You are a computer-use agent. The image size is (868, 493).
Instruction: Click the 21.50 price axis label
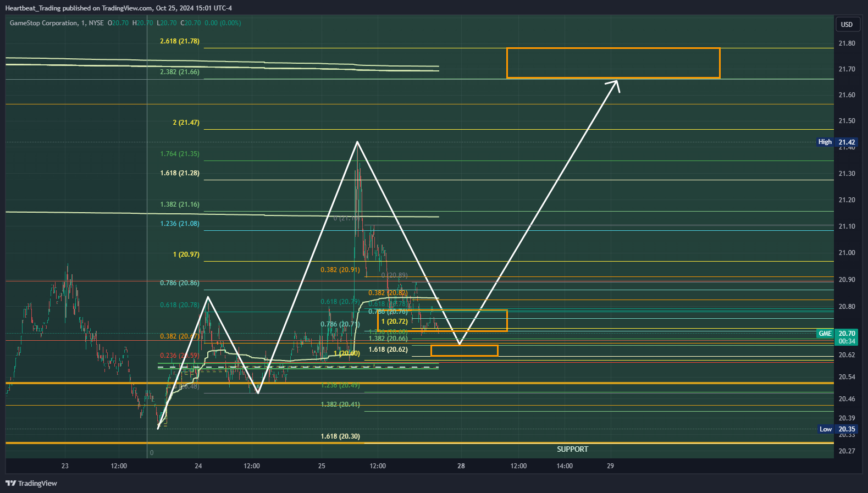point(847,121)
